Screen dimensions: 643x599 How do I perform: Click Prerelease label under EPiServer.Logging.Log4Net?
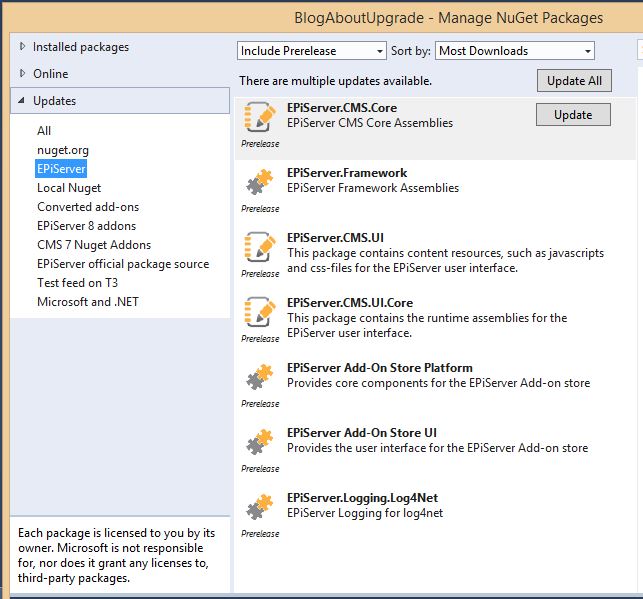(x=260, y=534)
